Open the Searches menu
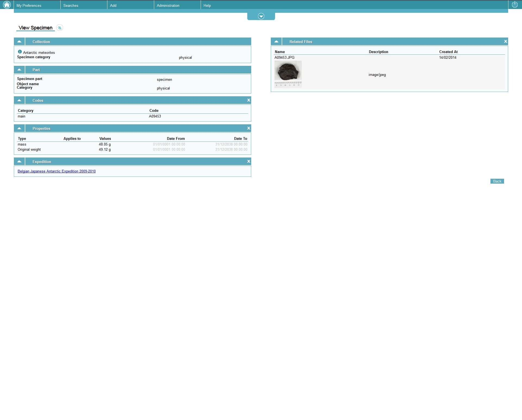This screenshot has width=522, height=420. coord(71,5)
